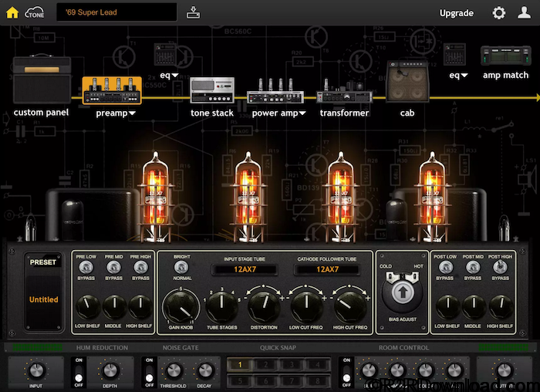Click the save preset download icon

(x=193, y=12)
